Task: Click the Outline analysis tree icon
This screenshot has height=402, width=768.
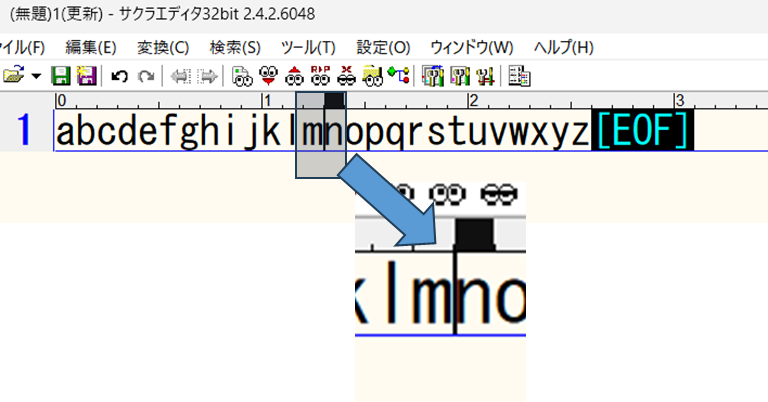Action: pyautogui.click(x=399, y=75)
